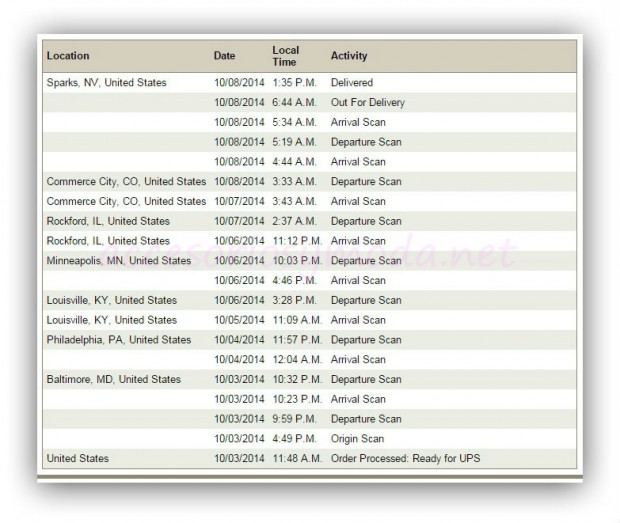
Task: Click the Date column header
Action: click(x=224, y=56)
